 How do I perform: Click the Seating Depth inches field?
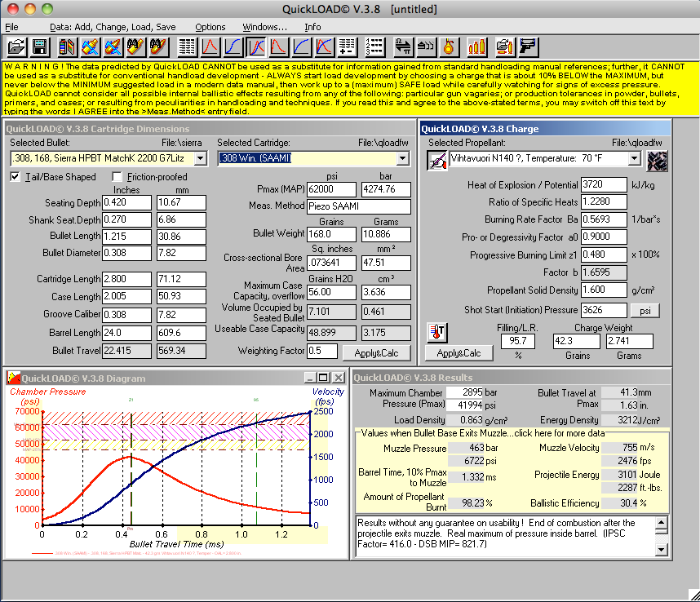[126, 202]
